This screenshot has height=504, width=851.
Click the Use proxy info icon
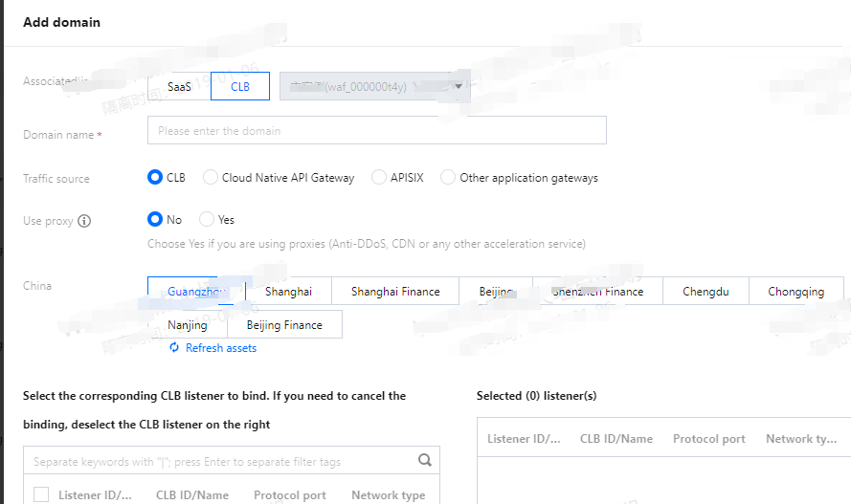[x=84, y=221]
